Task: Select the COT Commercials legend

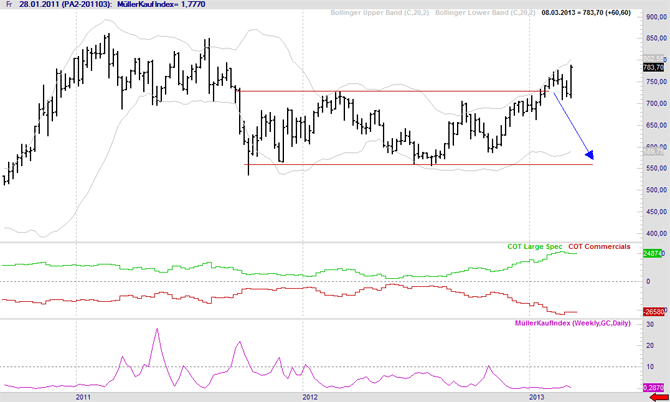Action: tap(599, 245)
